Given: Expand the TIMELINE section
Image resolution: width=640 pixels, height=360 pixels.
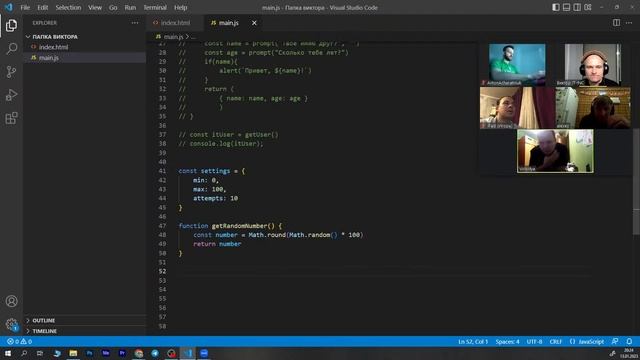Looking at the screenshot, I should (84, 331).
